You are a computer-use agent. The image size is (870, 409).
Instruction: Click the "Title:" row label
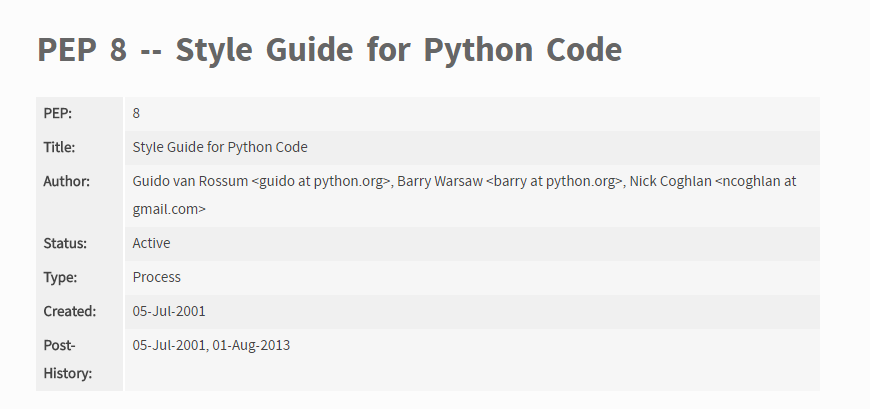60,147
